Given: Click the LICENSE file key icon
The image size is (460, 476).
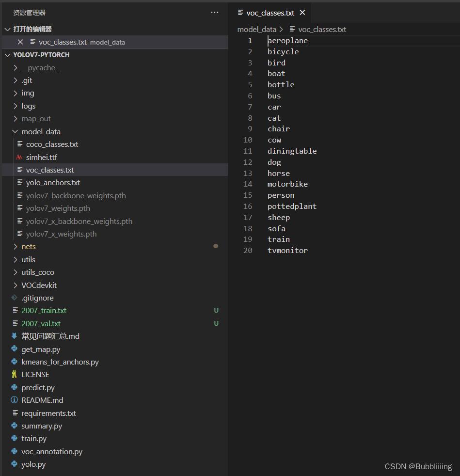Looking at the screenshot, I should point(15,374).
